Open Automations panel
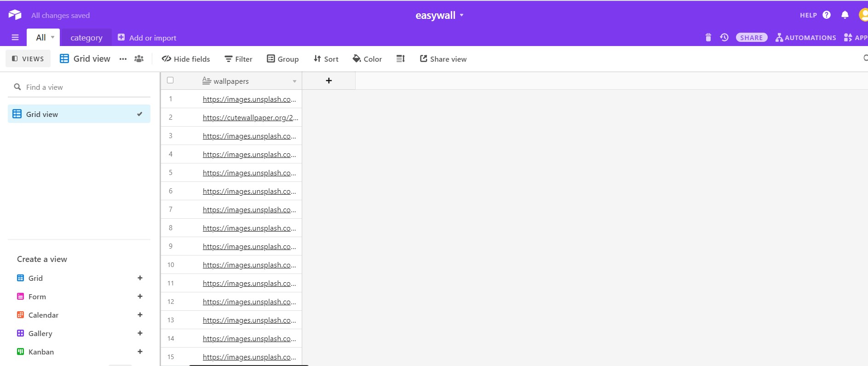Screen dimensions: 868x366 (806, 38)
